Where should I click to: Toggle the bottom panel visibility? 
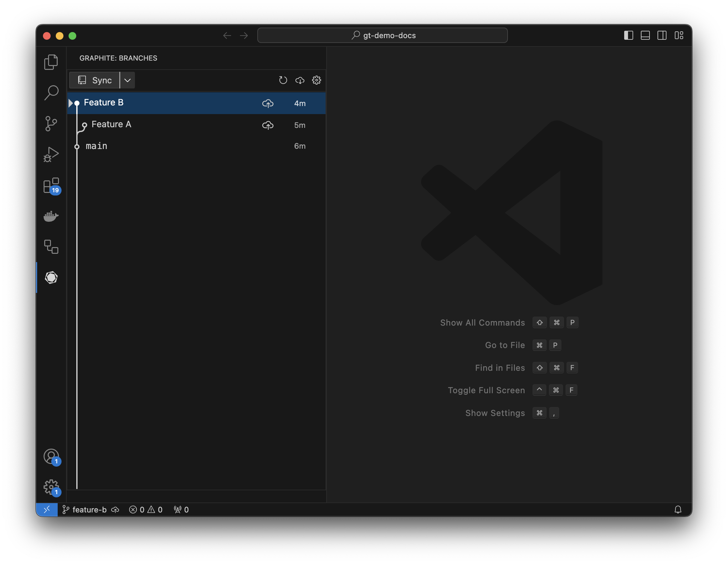point(645,35)
